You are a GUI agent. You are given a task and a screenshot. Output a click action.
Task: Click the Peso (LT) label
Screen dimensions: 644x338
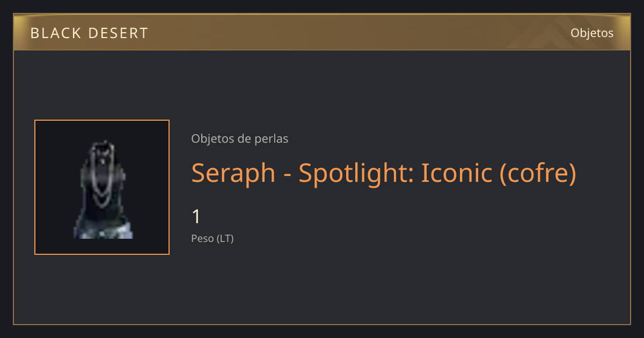pyautogui.click(x=213, y=238)
